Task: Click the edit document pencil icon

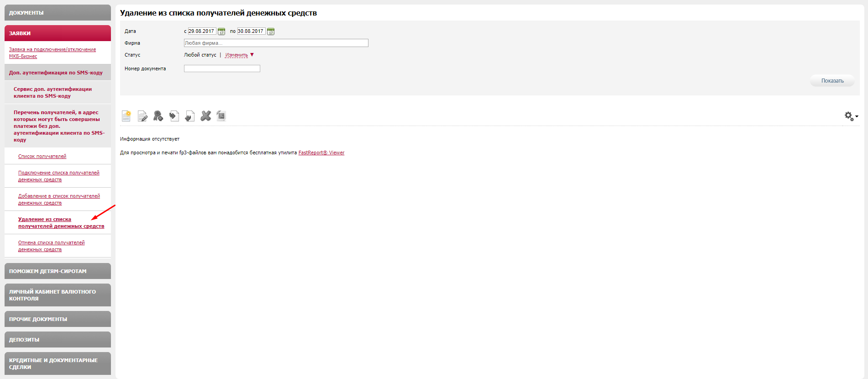Action: pyautogui.click(x=142, y=116)
